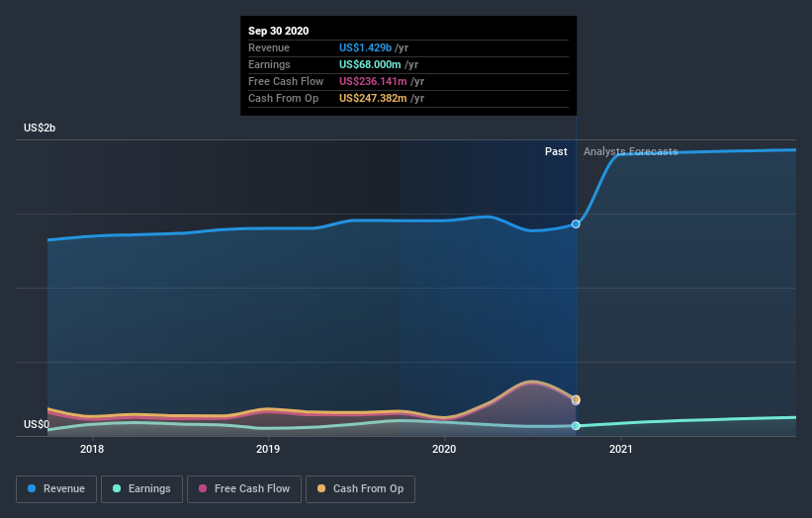Click the Earnings row label in tooltip
This screenshot has width=812, height=518.
[x=269, y=64]
